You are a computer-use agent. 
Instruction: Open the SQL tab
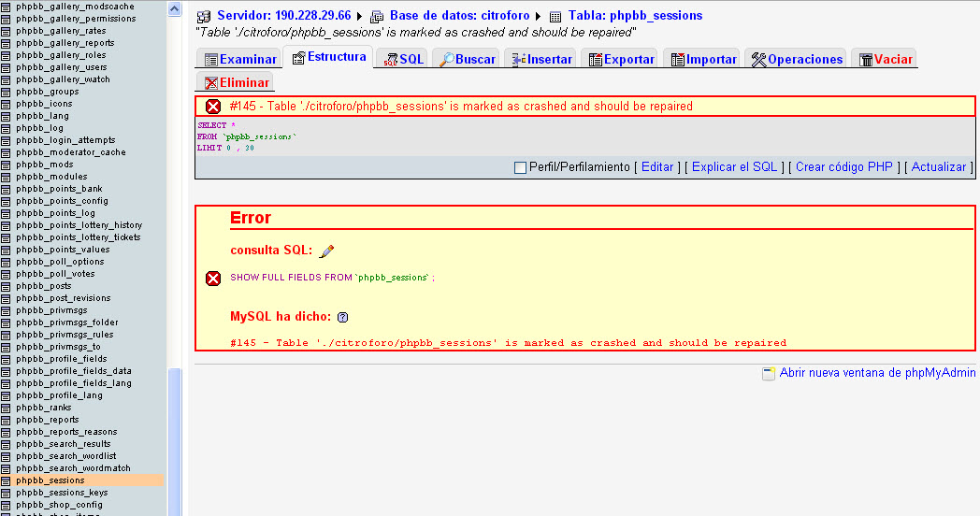click(x=404, y=59)
